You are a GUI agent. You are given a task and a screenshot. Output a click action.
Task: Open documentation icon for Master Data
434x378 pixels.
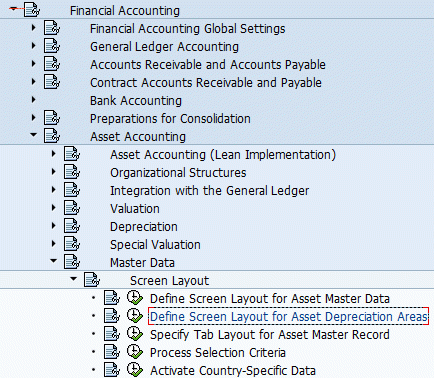[72, 262]
